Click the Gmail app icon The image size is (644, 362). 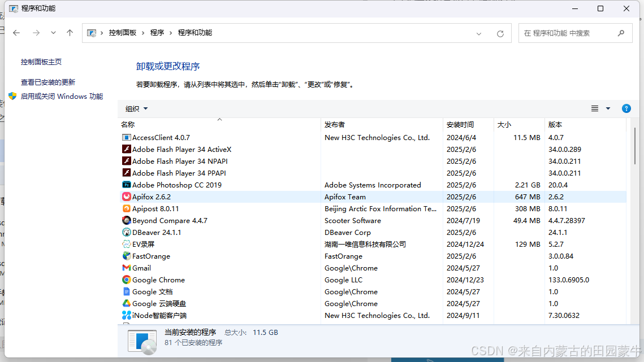click(x=127, y=268)
